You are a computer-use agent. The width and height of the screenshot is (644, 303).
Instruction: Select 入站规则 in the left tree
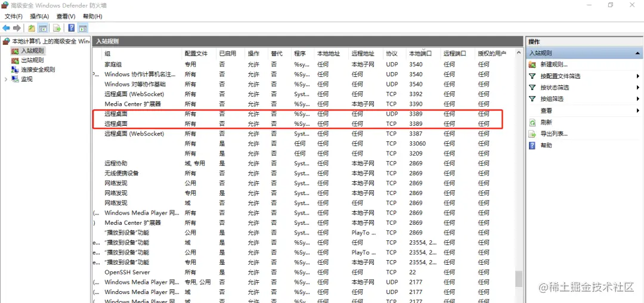(x=32, y=51)
